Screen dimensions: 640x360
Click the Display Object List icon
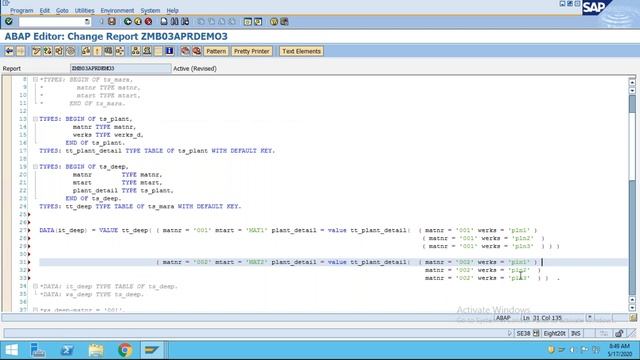(x=136, y=51)
